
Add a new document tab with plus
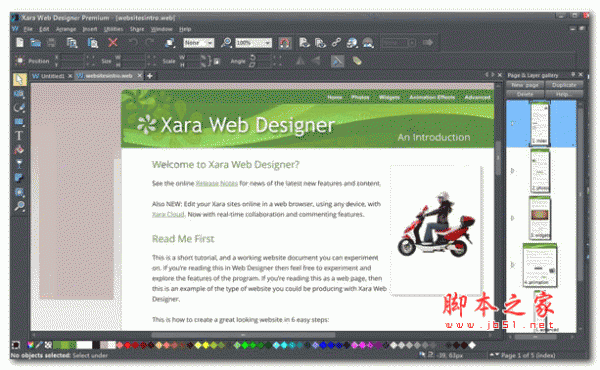pyautogui.click(x=150, y=76)
